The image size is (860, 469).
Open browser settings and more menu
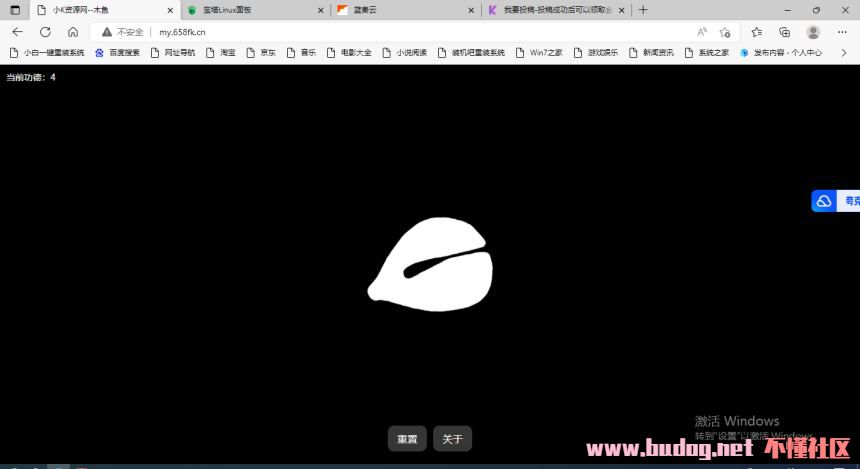click(842, 32)
